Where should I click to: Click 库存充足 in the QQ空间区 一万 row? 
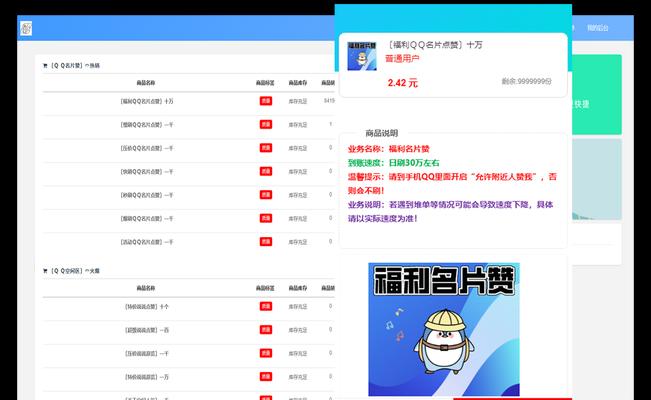[x=298, y=377]
